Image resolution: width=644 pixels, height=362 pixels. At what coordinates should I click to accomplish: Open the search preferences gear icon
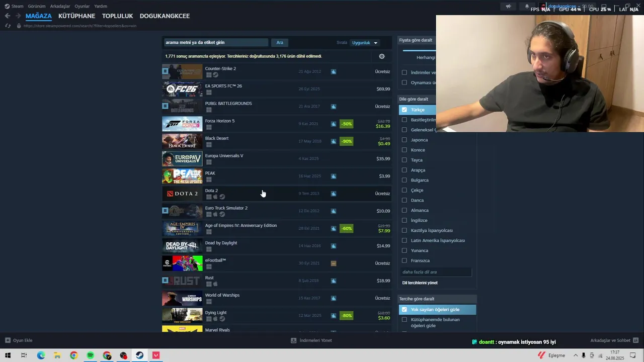382,56
